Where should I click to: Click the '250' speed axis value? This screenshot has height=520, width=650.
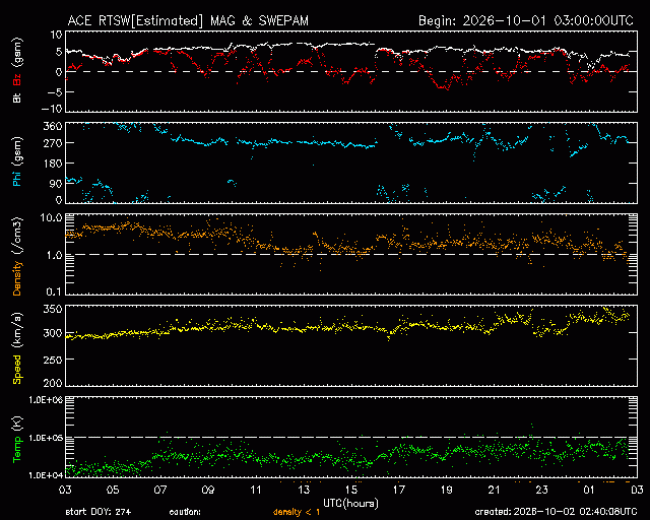[52, 360]
